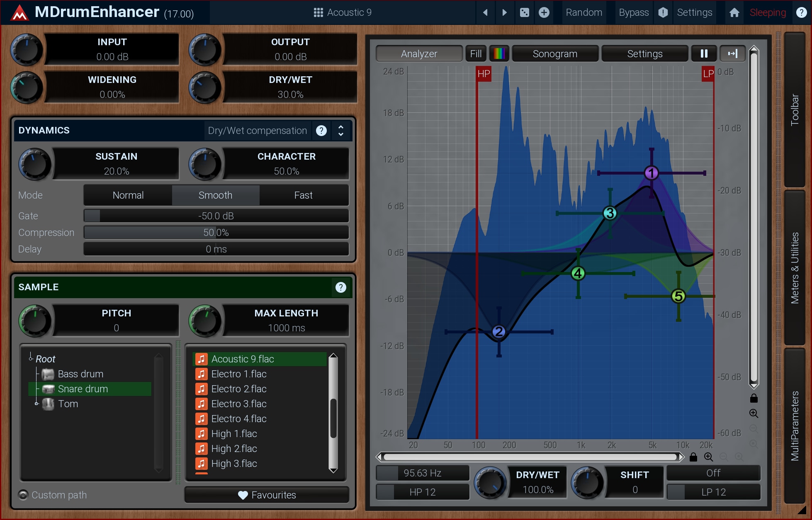This screenshot has height=520, width=812.
Task: Click the Favourites button
Action: 267,495
